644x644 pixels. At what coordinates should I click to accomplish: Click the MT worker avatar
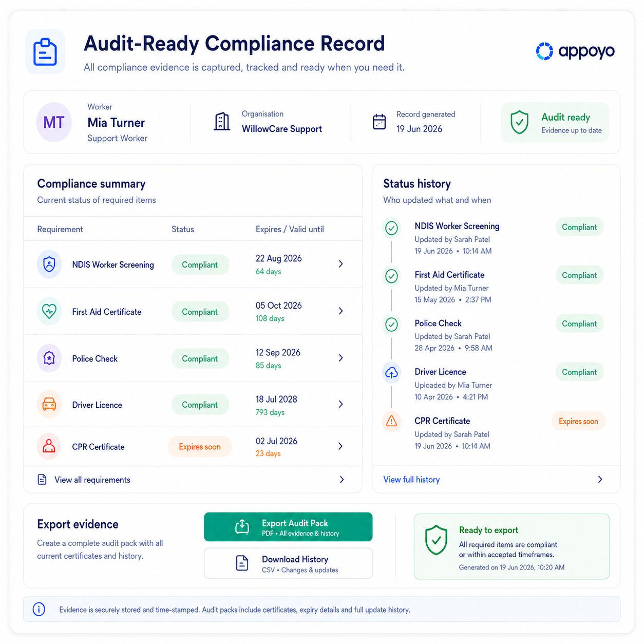pyautogui.click(x=54, y=122)
